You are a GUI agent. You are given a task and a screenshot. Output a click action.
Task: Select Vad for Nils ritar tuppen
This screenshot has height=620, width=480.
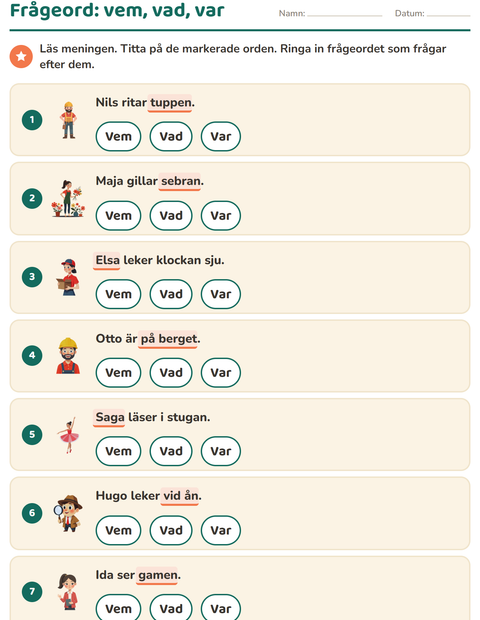(x=171, y=136)
